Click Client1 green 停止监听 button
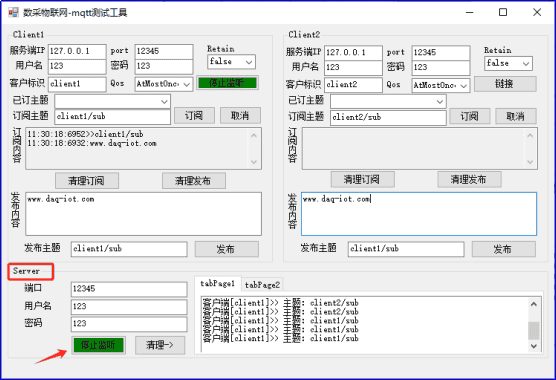The width and height of the screenshot is (556, 380). [227, 83]
